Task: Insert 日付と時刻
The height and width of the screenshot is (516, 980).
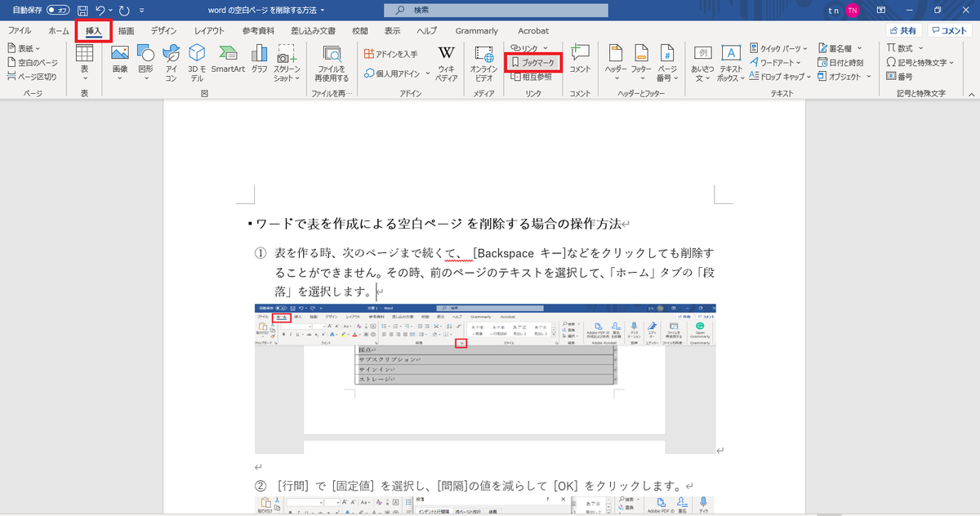Action: [840, 63]
